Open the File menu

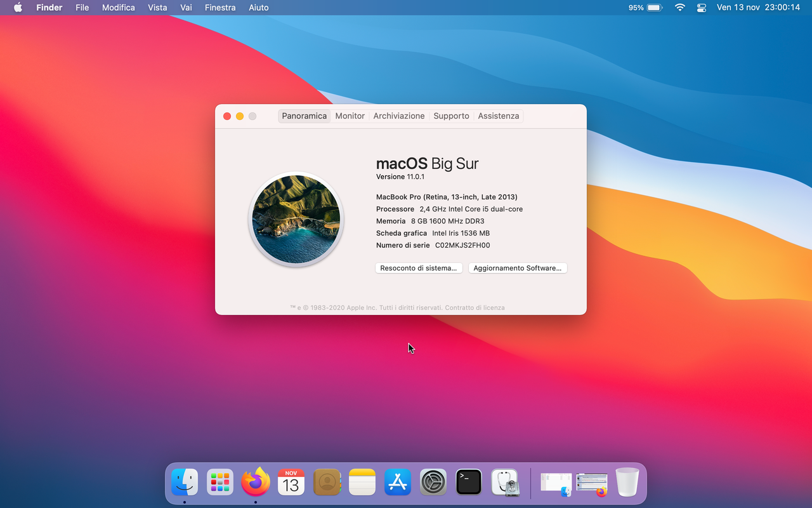pos(82,8)
